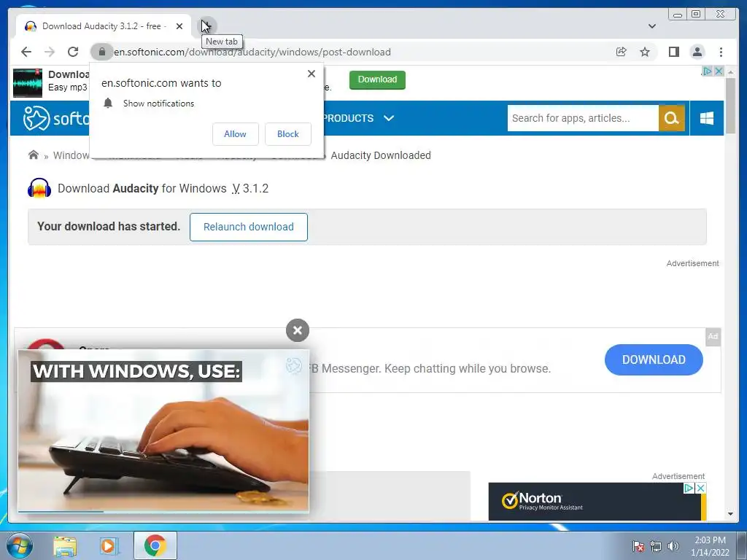Open Windows Media Player from taskbar
Screen dimensions: 747x560
(109, 545)
